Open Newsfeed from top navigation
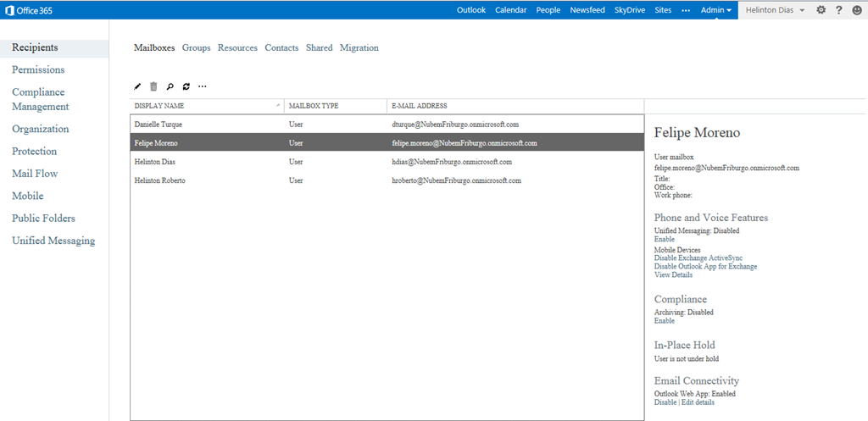 (x=587, y=10)
